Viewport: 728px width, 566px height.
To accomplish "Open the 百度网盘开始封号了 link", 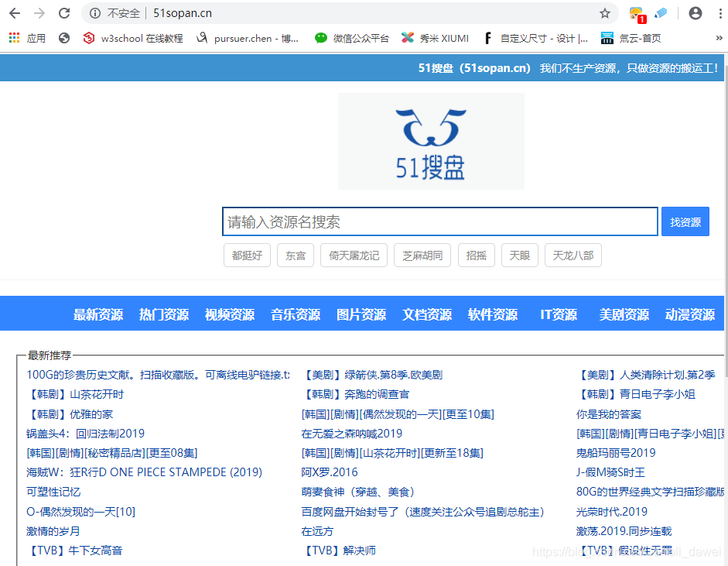I will [422, 512].
